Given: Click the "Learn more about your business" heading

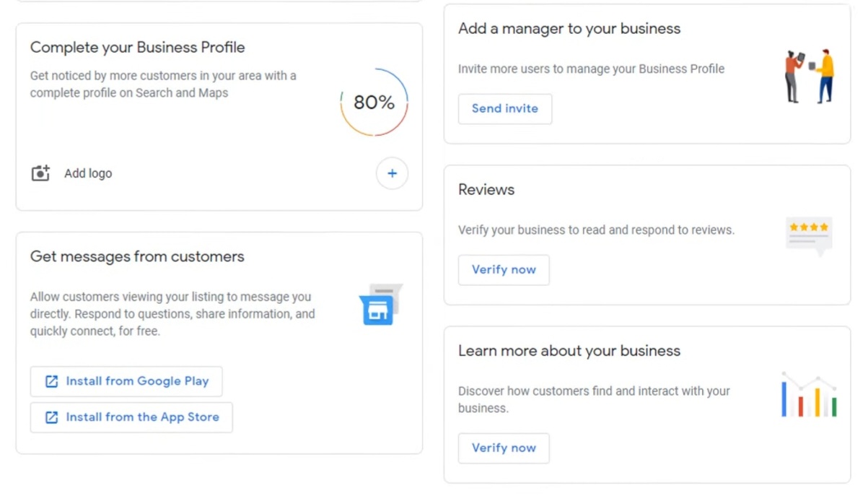Looking at the screenshot, I should tap(569, 350).
